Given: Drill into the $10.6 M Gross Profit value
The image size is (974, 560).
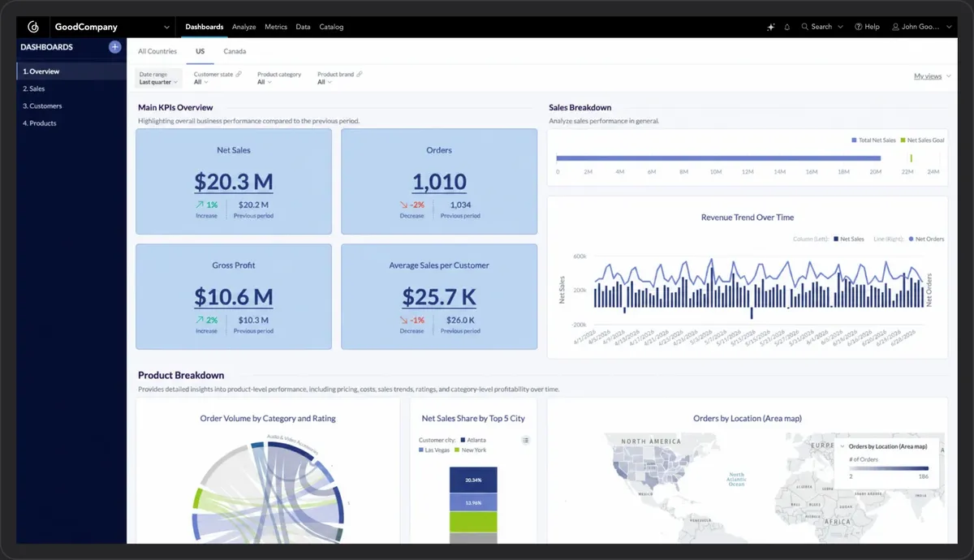Looking at the screenshot, I should click(234, 296).
